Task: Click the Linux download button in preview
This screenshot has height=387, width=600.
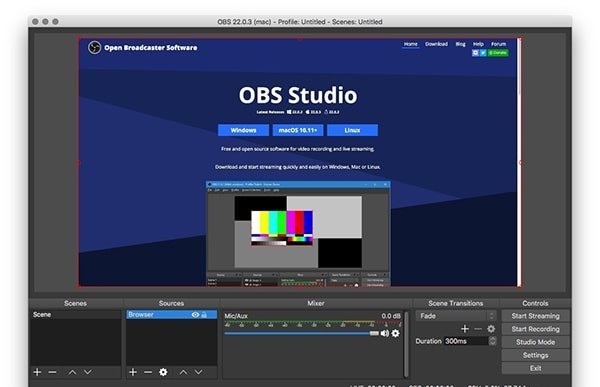Action: pyautogui.click(x=352, y=130)
